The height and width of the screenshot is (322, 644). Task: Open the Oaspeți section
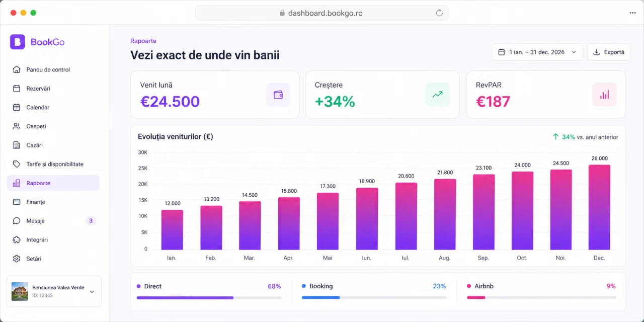(53, 126)
